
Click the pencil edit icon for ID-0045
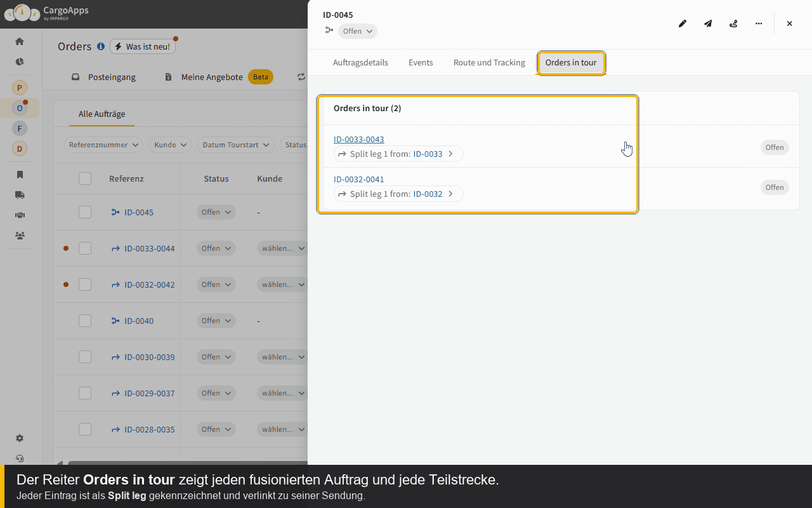(683, 23)
